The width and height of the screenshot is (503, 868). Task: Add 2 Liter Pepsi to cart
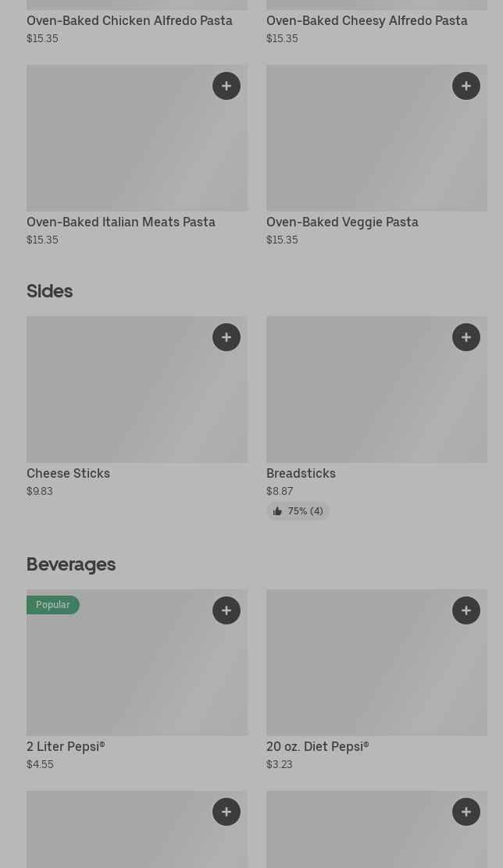pyautogui.click(x=227, y=610)
